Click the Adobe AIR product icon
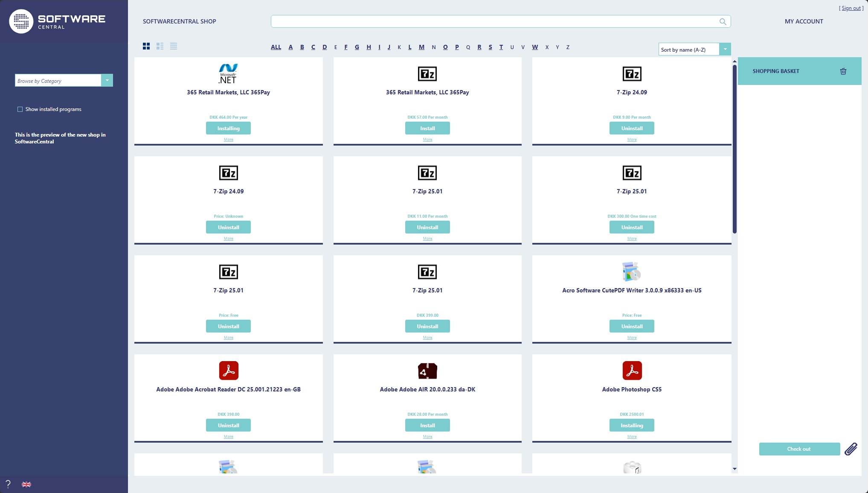Viewport: 868px width, 493px height. tap(427, 370)
